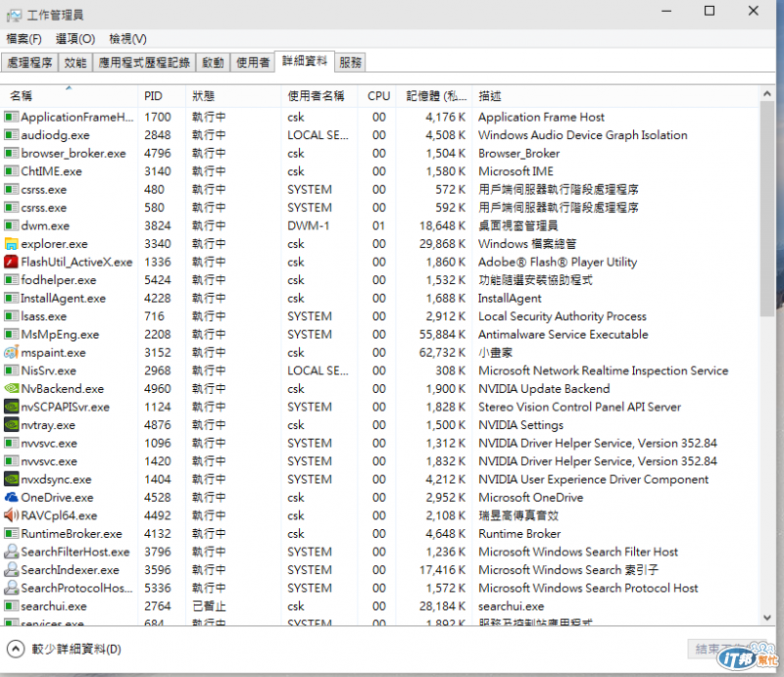Screen dimensions: 784x677
Task: Sort by the 使用者名稱 column header
Action: [x=319, y=96]
